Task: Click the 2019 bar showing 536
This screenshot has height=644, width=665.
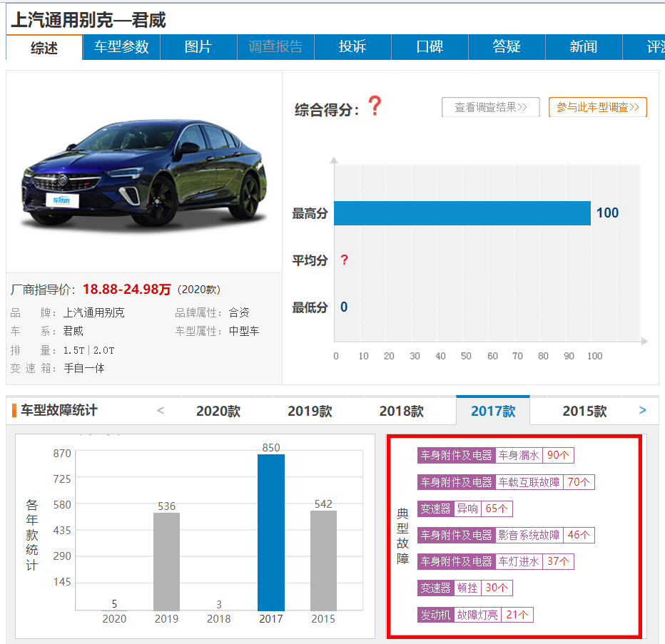Action: (166, 561)
